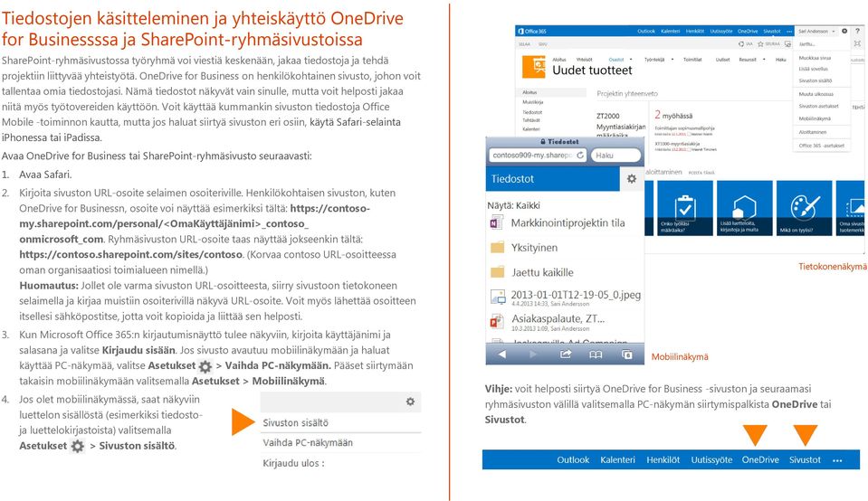This screenshot has height=501, width=868.
Task: Open the Safari tabs icon
Action: (627, 354)
